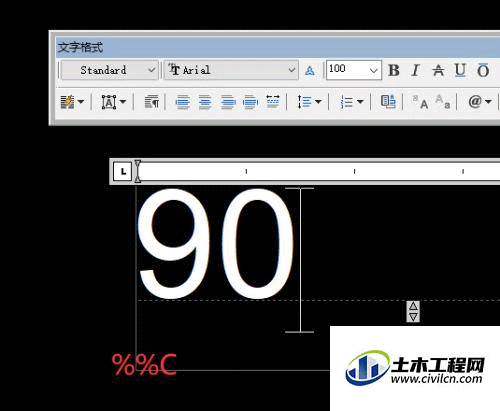Image resolution: width=500 pixels, height=411 pixels.
Task: Click the indent marker on the ruler
Action: [x=137, y=171]
